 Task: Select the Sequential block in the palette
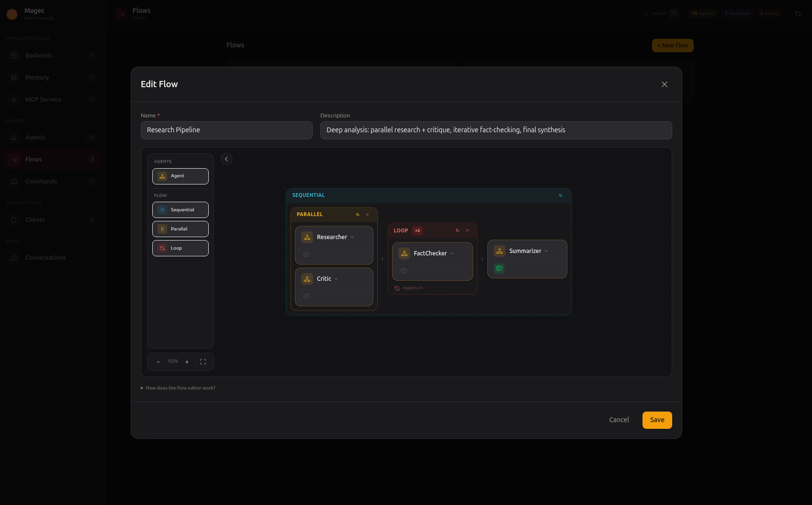(x=180, y=209)
